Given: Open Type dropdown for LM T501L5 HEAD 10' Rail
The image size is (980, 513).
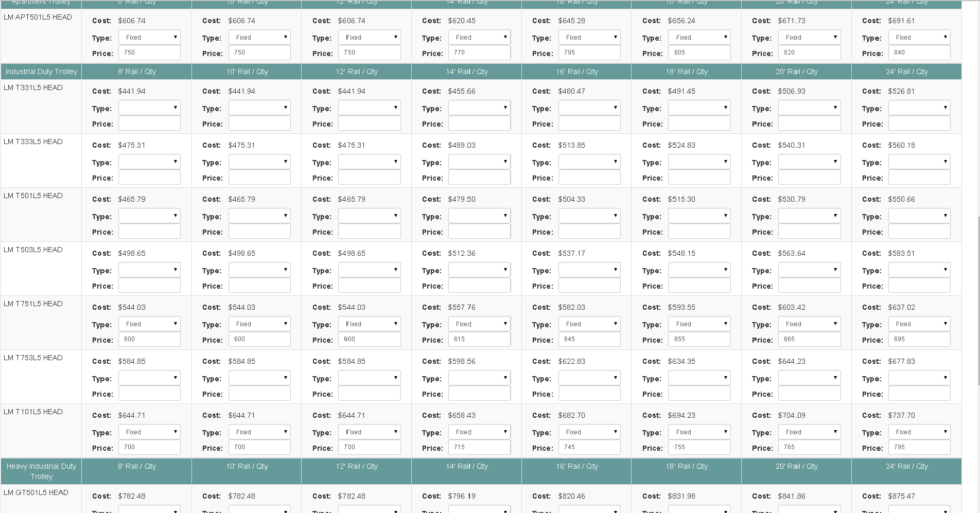Looking at the screenshot, I should (259, 216).
